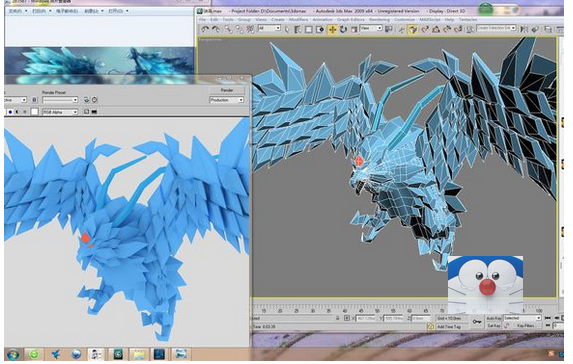This screenshot has height=364, width=573.
Task: Click the white color swatch in render window
Action: (34, 112)
